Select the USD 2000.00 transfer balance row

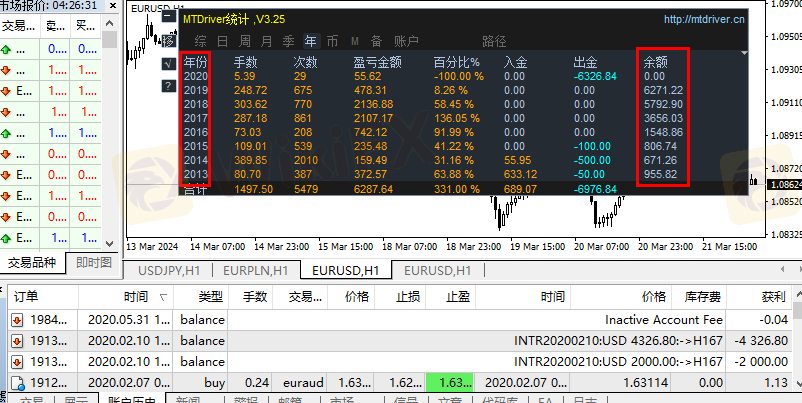pos(399,362)
